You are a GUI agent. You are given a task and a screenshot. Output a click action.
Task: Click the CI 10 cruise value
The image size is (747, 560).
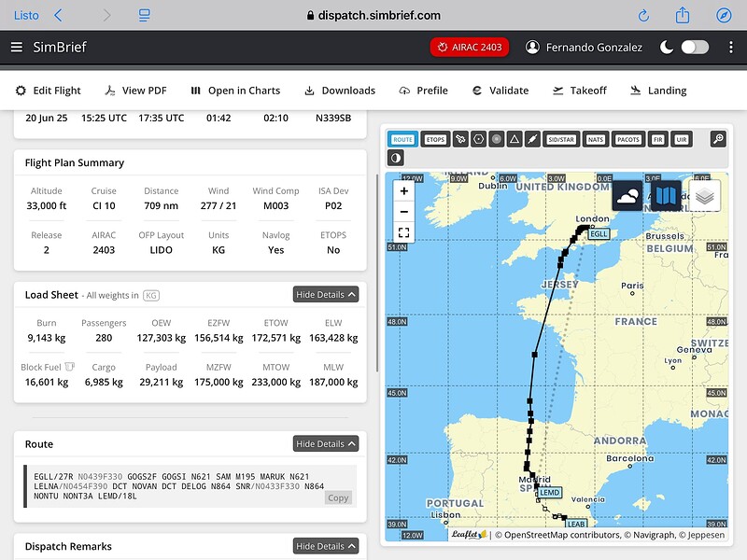pos(104,205)
